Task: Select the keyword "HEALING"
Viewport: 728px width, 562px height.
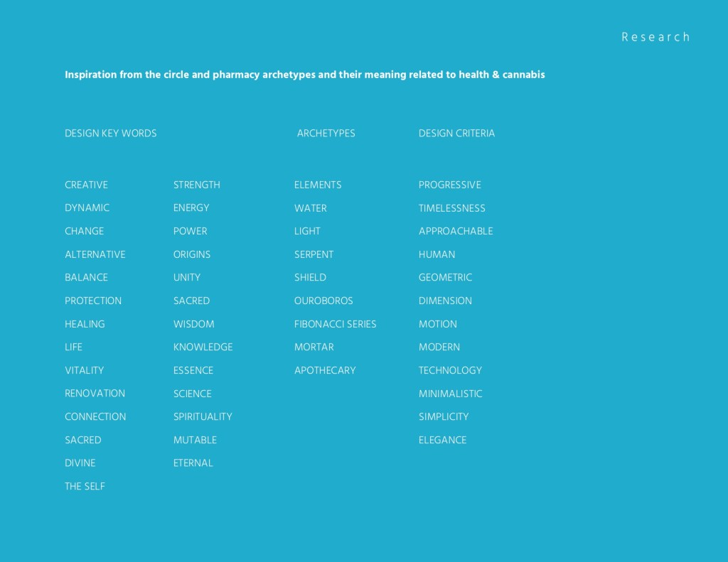Action: point(85,324)
